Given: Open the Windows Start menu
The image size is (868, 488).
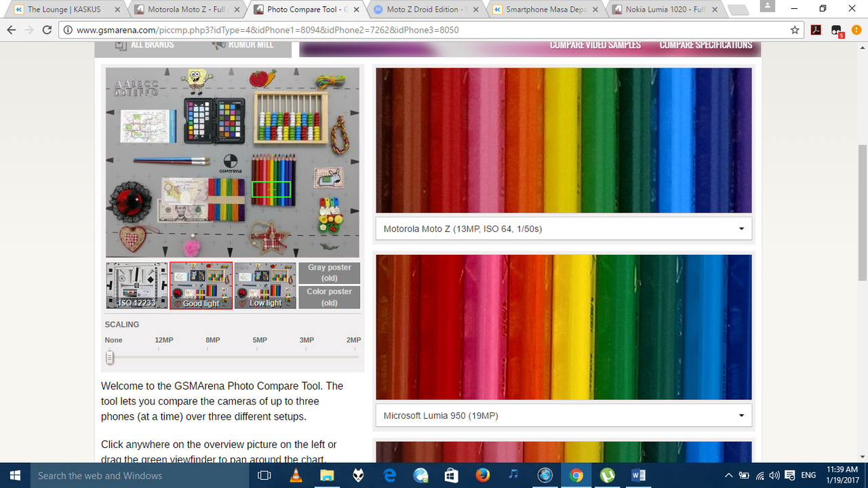Looking at the screenshot, I should click(15, 476).
